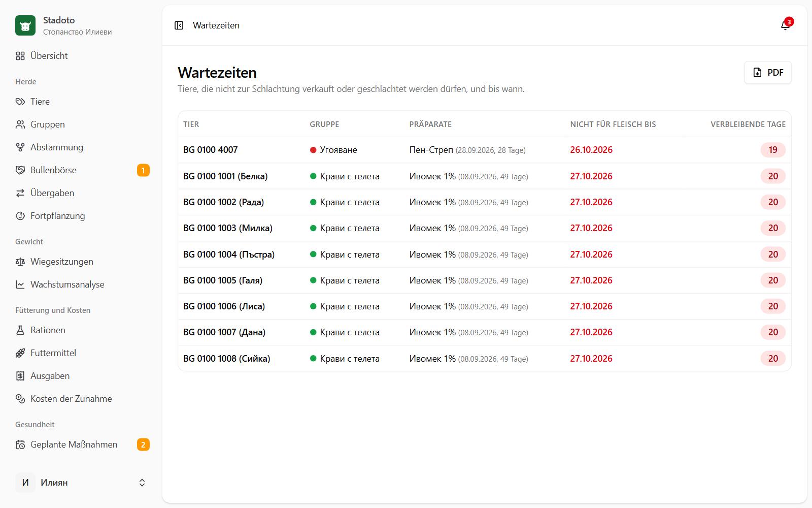Click the Abstammung lineage icon
The image size is (812, 508).
20,147
